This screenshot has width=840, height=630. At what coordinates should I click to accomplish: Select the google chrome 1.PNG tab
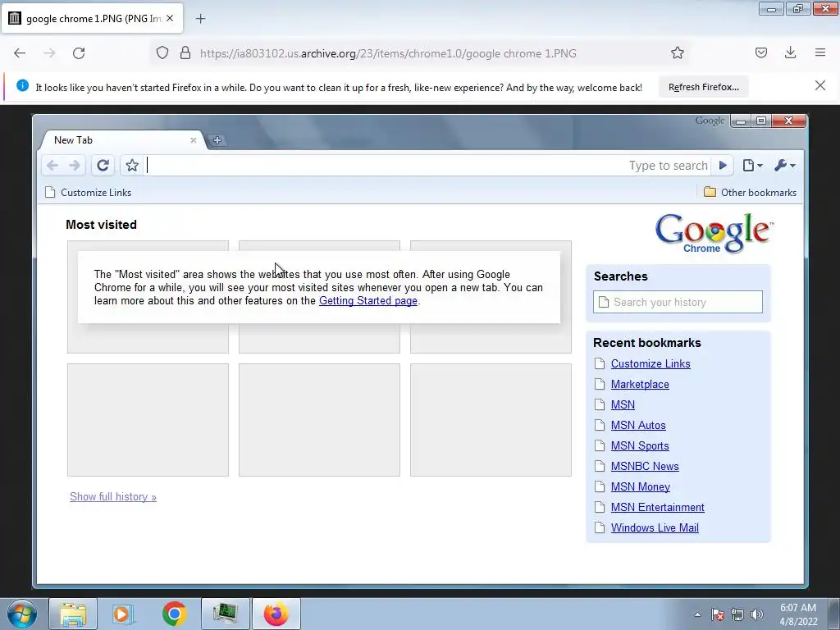click(x=92, y=19)
